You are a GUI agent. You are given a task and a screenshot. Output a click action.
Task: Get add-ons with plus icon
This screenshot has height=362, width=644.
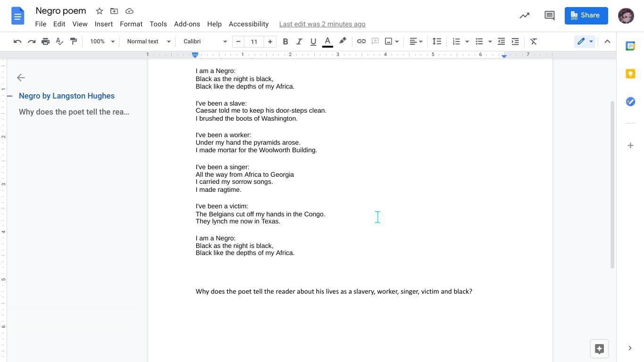[x=630, y=146]
